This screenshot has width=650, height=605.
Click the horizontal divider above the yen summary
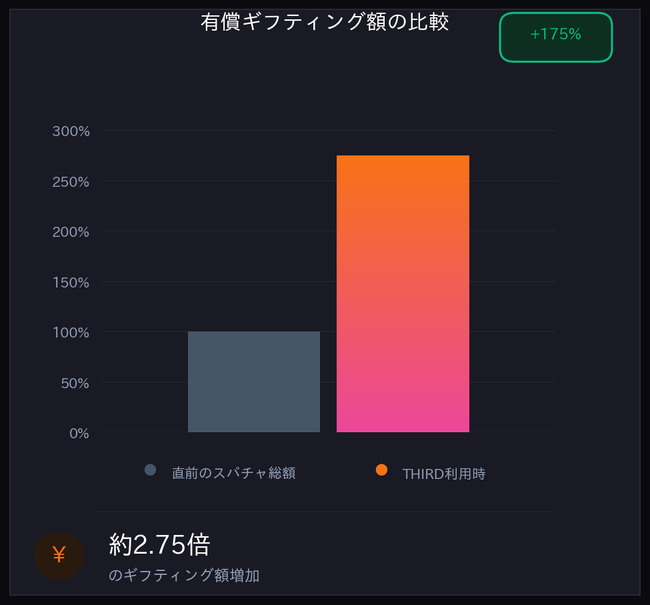325,511
